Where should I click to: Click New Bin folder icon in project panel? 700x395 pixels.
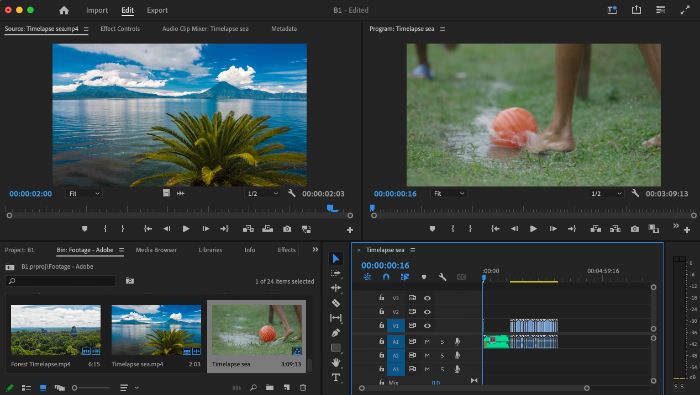tap(270, 387)
